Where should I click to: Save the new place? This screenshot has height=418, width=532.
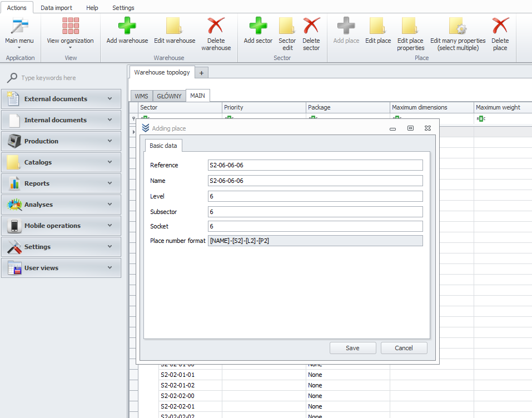(353, 348)
